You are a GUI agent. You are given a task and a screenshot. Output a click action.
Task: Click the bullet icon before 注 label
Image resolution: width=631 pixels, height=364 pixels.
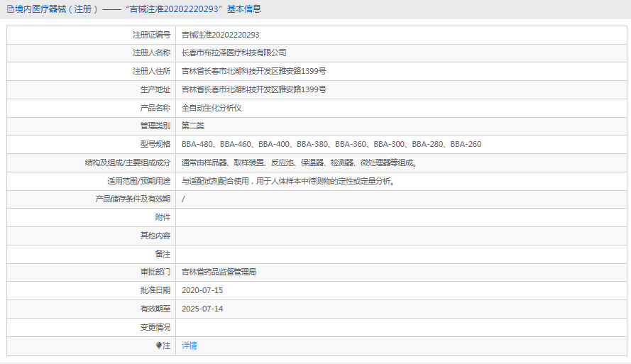pyautogui.click(x=159, y=346)
